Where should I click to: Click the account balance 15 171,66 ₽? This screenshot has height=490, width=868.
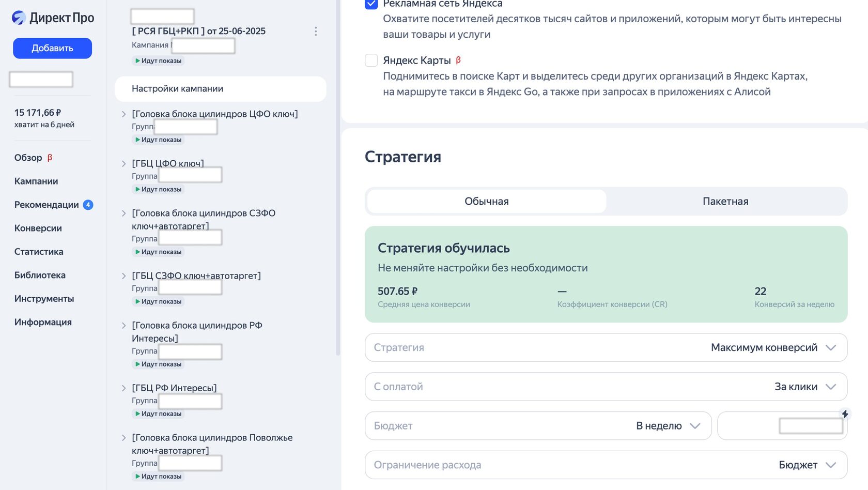38,112
